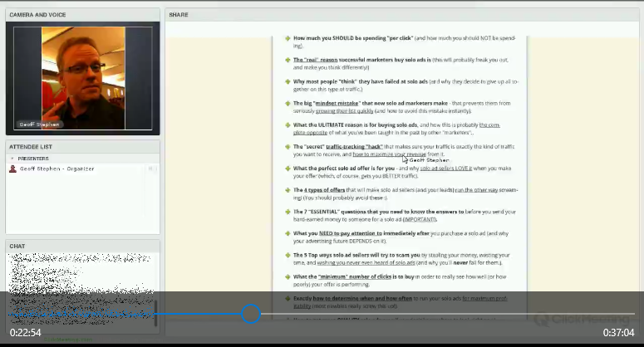Collapse the PRESENTERS group arrow

(x=12, y=159)
